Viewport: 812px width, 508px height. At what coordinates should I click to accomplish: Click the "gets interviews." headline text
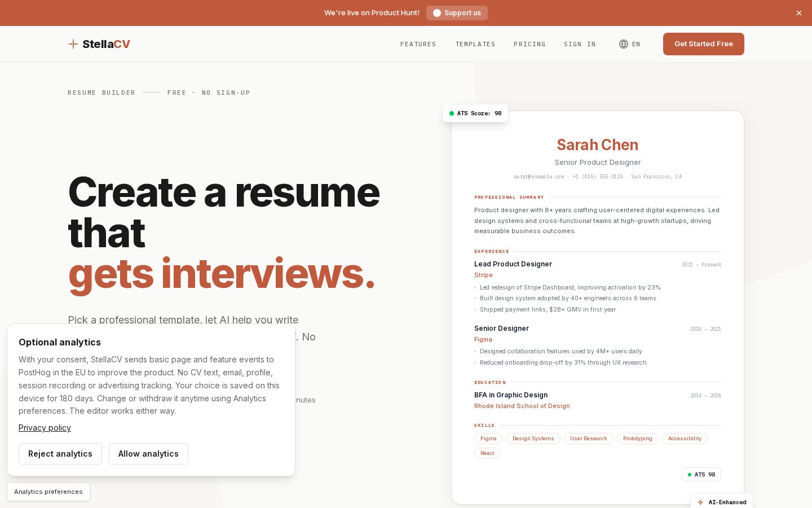point(222,274)
